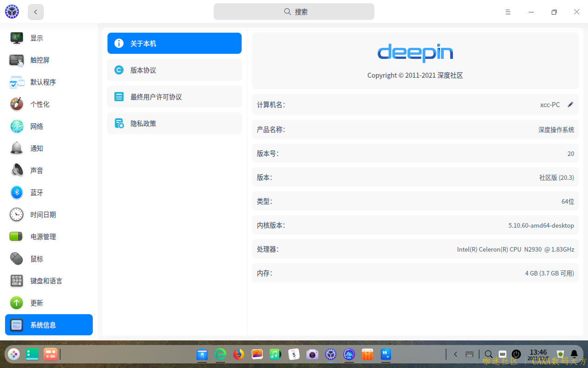The width and height of the screenshot is (588, 368).
Task: Open multitasking view in the dock
Action: click(50, 354)
